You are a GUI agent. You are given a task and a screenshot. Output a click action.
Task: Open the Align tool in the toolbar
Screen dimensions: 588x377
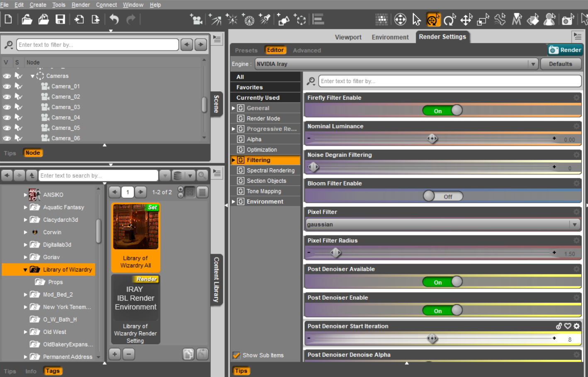318,19
